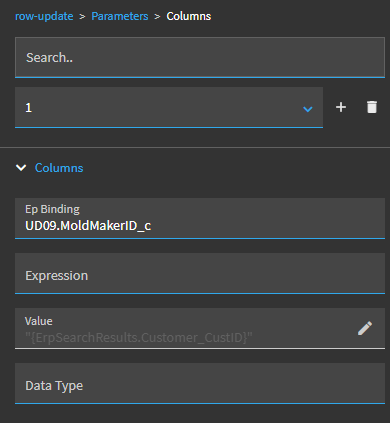Open the Value editor with the pencil icon
Screen dimensions: 390x423
[365, 328]
